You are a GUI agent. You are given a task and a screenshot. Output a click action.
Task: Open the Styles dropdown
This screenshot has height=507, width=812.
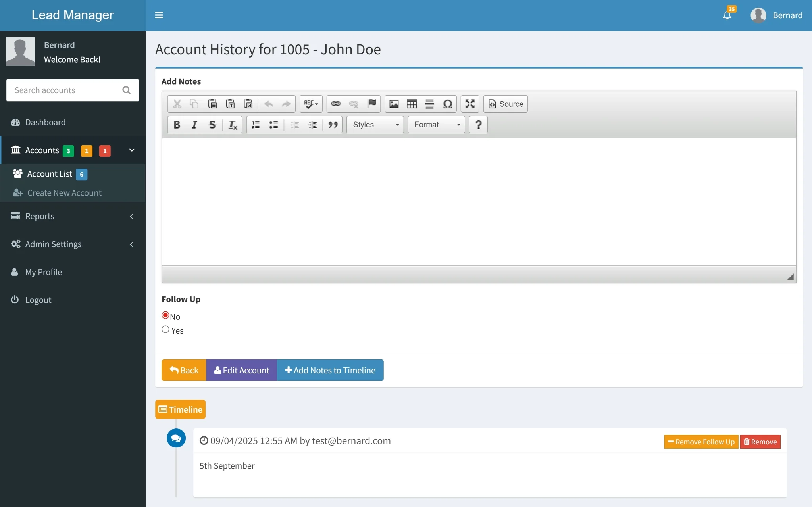point(375,125)
